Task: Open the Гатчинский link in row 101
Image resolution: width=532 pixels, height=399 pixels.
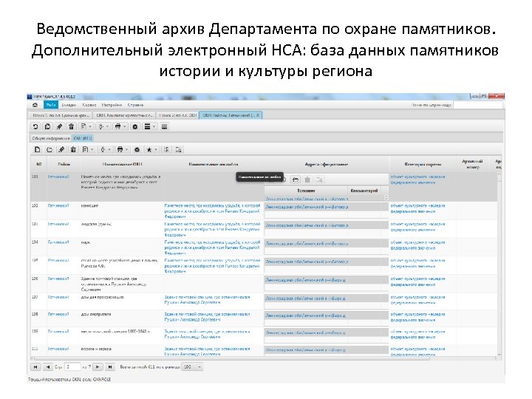Action: [58, 177]
